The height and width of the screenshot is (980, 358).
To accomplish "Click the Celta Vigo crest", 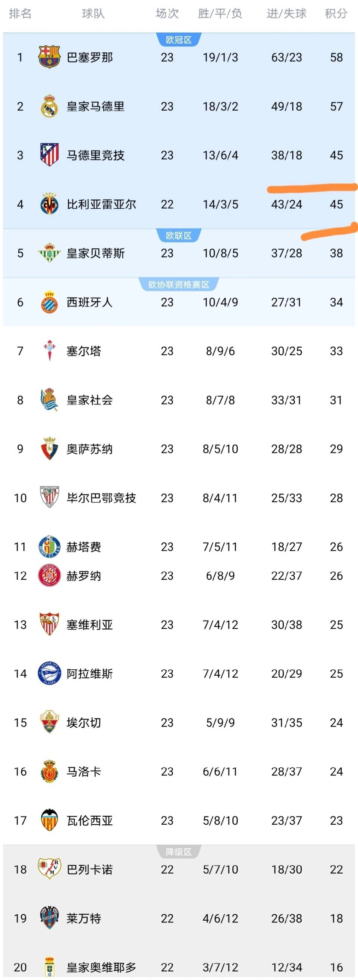I will point(49,351).
